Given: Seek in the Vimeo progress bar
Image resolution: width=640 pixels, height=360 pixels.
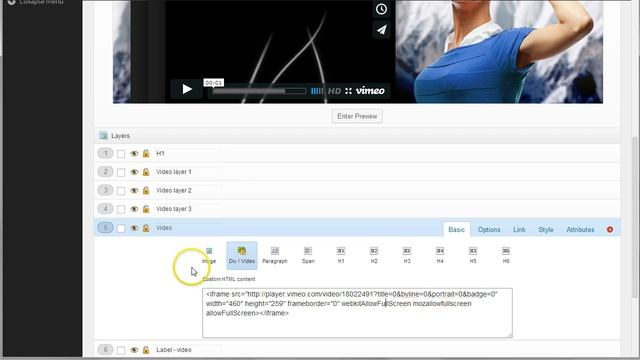Looking at the screenshot, I should [259, 91].
